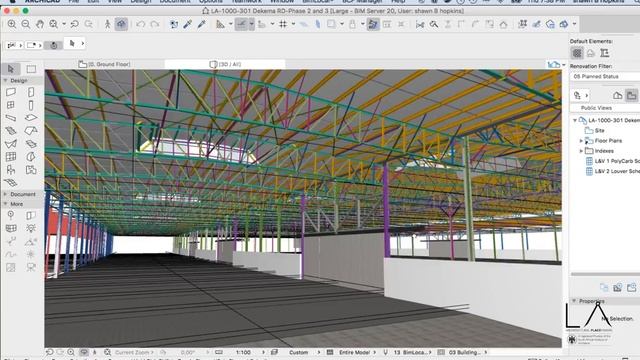640x360 pixels.
Task: Select the Arrow tool in the toolbox
Action: coord(11,69)
